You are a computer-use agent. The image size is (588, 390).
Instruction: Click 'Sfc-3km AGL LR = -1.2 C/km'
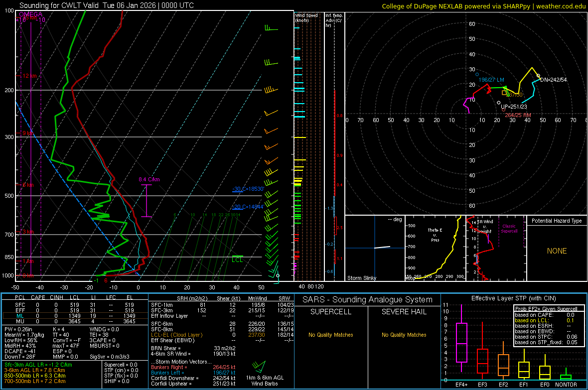click(x=38, y=365)
